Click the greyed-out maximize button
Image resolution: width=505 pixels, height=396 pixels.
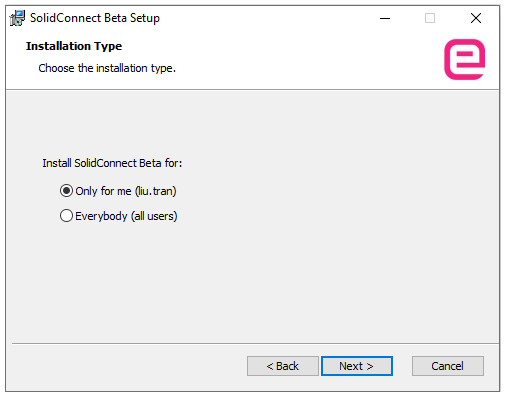tap(430, 18)
